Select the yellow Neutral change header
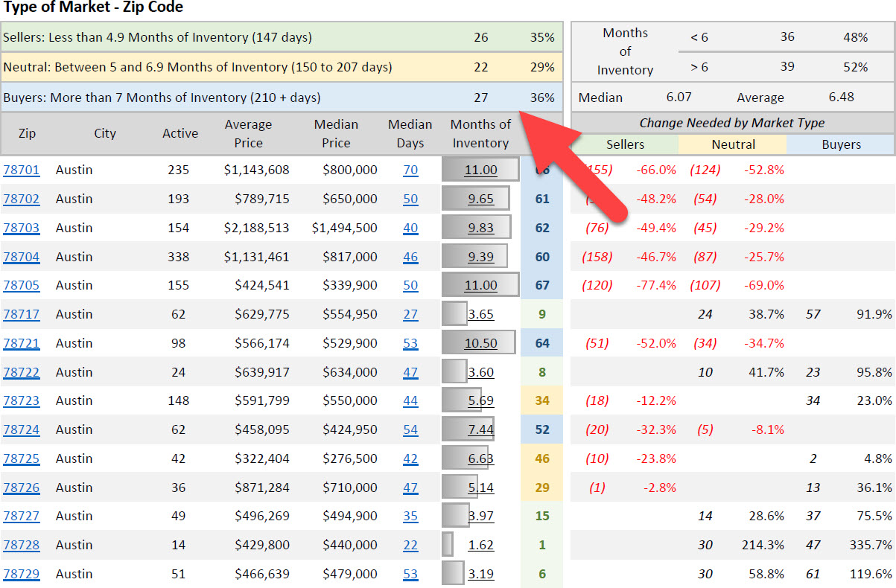896x588 pixels. (x=733, y=144)
